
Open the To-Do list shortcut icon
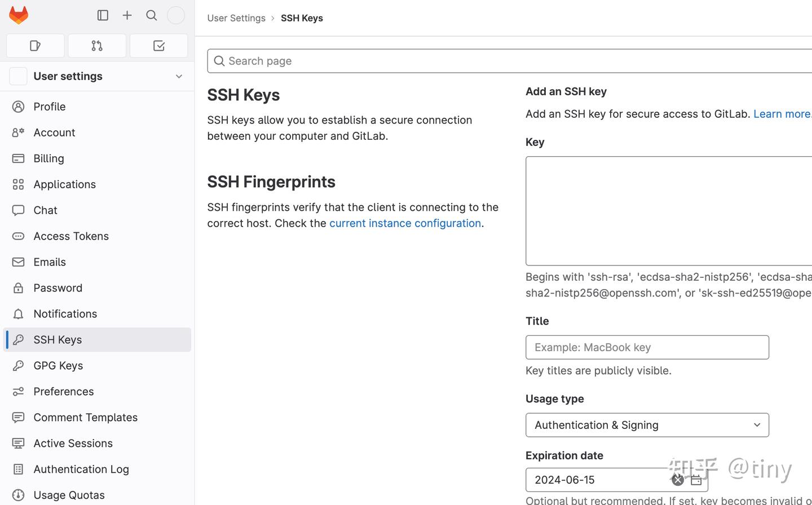click(x=158, y=46)
